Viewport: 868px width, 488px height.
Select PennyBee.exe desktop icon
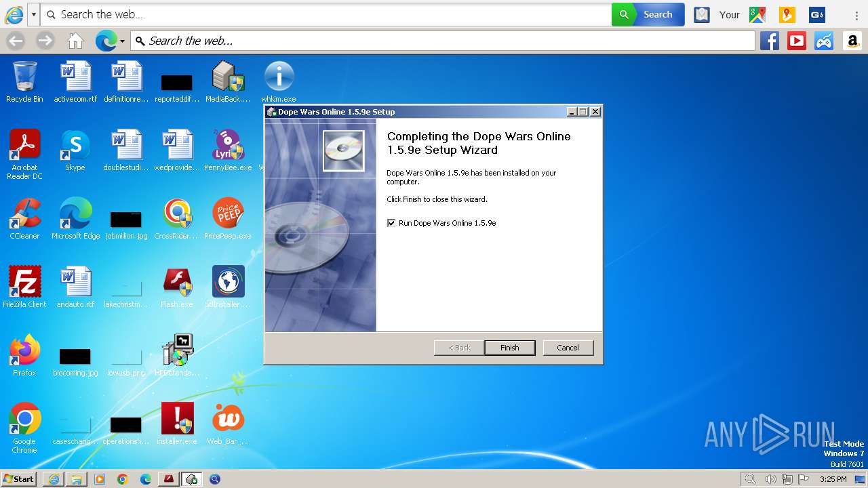pyautogui.click(x=228, y=150)
